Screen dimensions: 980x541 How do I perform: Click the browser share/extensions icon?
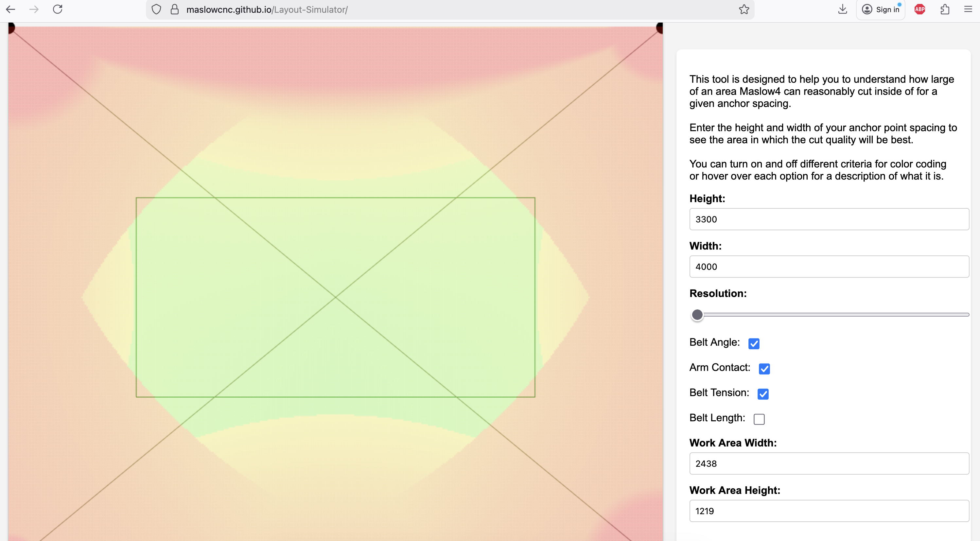pos(945,9)
